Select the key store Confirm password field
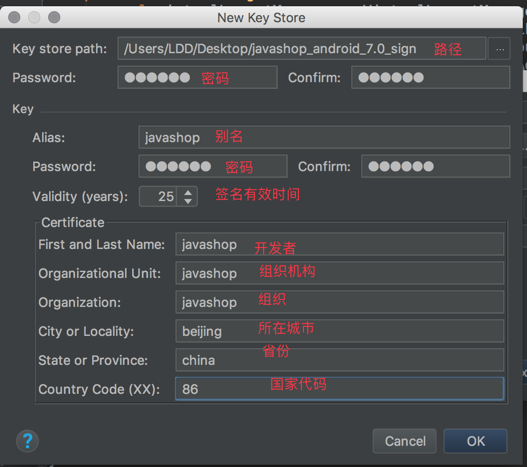 [x=431, y=78]
